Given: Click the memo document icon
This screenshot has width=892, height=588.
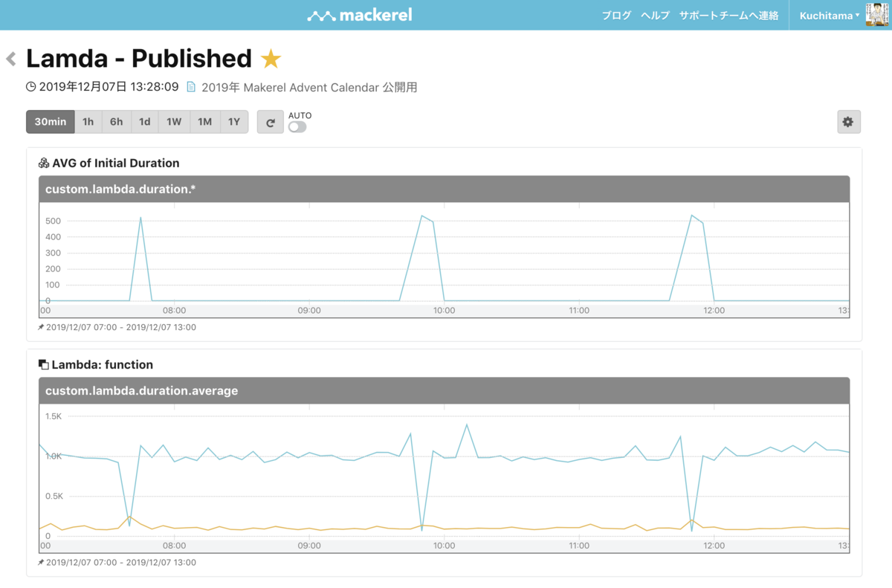Looking at the screenshot, I should [x=191, y=87].
